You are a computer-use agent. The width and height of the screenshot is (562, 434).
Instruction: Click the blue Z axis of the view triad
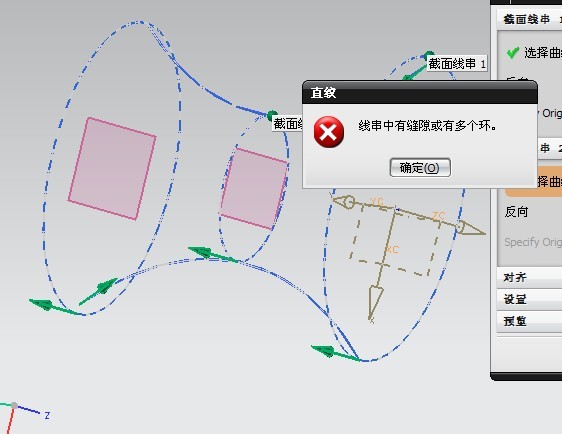[x=28, y=410]
